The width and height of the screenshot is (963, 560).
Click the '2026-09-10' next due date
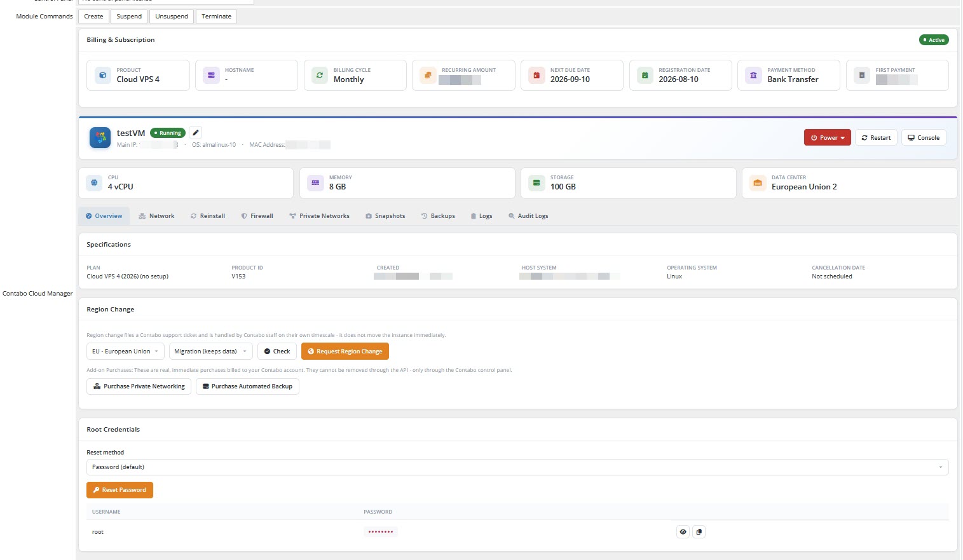click(x=570, y=79)
